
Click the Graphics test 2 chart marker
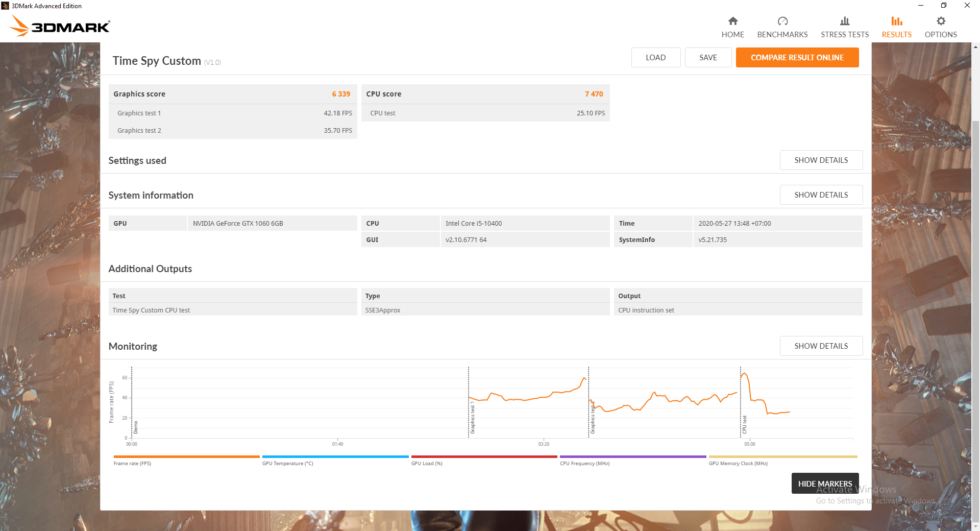pyautogui.click(x=593, y=418)
